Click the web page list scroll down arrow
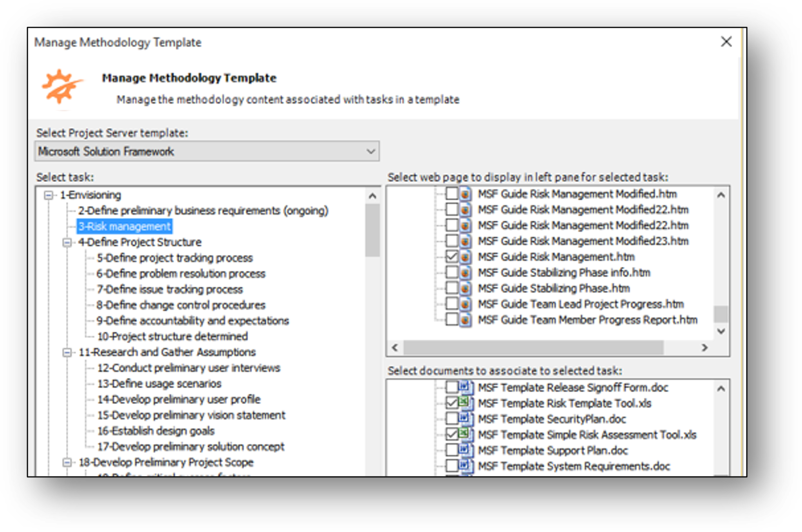Viewport: 802px width, 532px height. [x=721, y=331]
